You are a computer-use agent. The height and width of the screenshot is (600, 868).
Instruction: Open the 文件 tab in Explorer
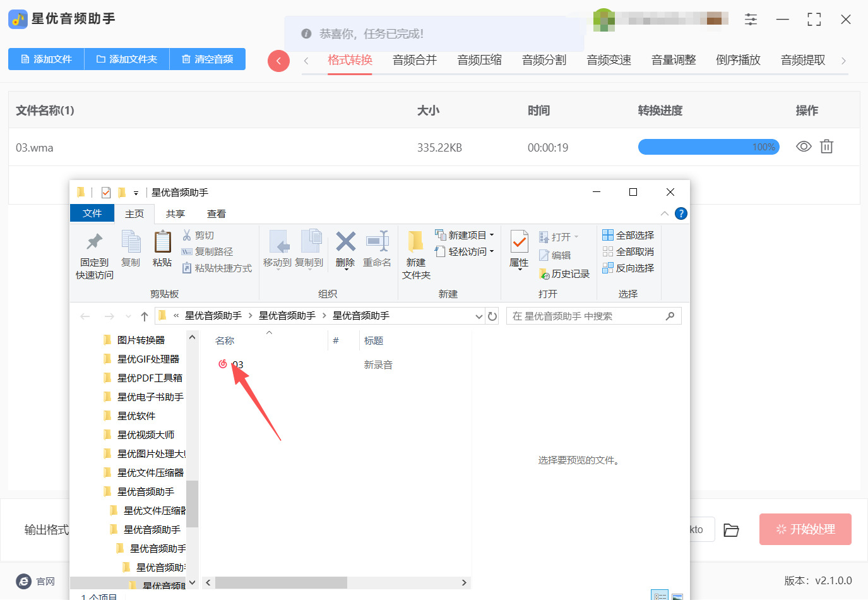(x=92, y=213)
